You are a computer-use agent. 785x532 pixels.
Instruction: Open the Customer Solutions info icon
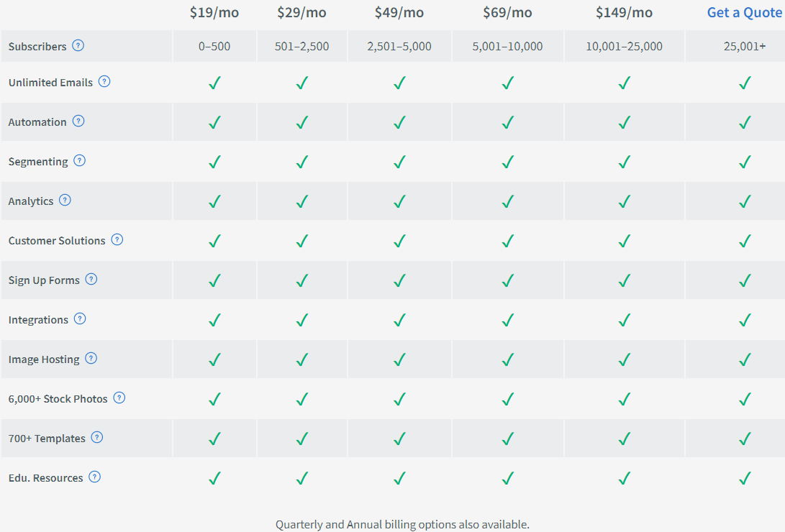[x=117, y=239]
